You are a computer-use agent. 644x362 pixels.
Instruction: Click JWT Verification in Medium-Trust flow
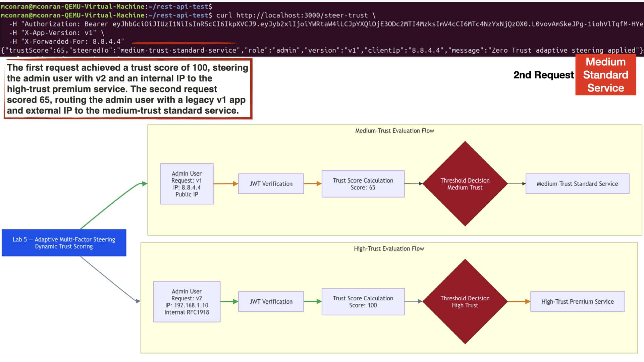point(271,184)
